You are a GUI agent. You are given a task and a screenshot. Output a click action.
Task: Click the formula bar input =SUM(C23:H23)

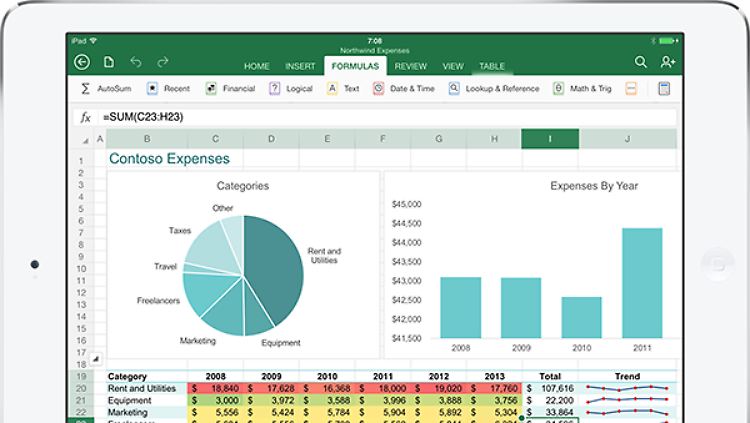(x=388, y=117)
